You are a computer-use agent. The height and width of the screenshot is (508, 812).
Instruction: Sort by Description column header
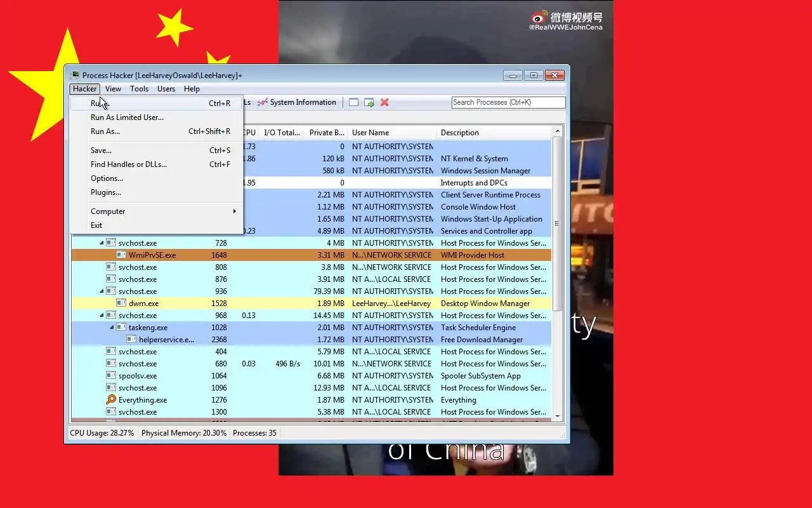click(x=495, y=133)
